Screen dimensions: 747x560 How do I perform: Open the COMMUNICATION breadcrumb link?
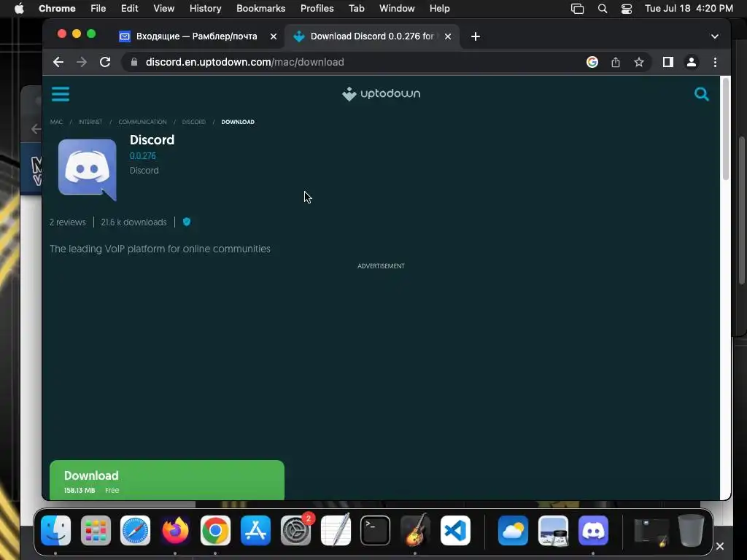[x=142, y=122]
